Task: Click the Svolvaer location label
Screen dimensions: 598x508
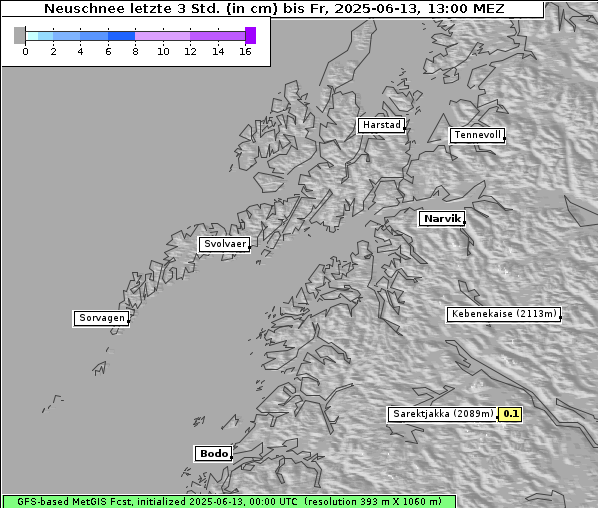Action: tap(224, 244)
